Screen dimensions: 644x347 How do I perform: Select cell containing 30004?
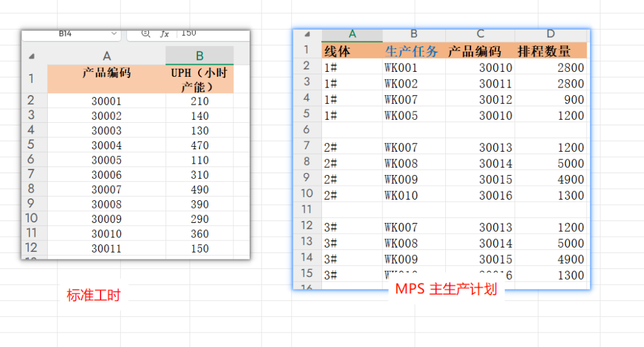pyautogui.click(x=107, y=145)
